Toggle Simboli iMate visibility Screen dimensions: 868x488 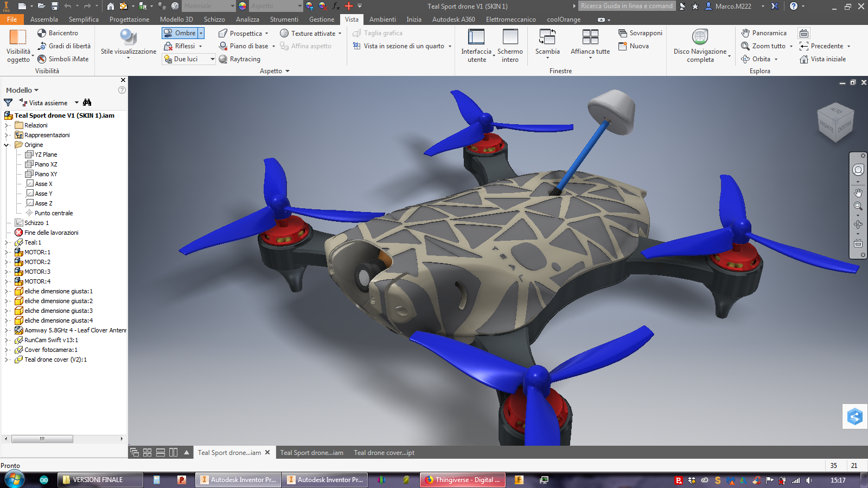point(62,59)
